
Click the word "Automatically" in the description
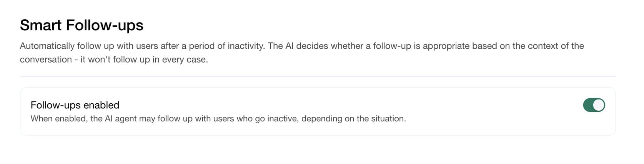(x=47, y=46)
